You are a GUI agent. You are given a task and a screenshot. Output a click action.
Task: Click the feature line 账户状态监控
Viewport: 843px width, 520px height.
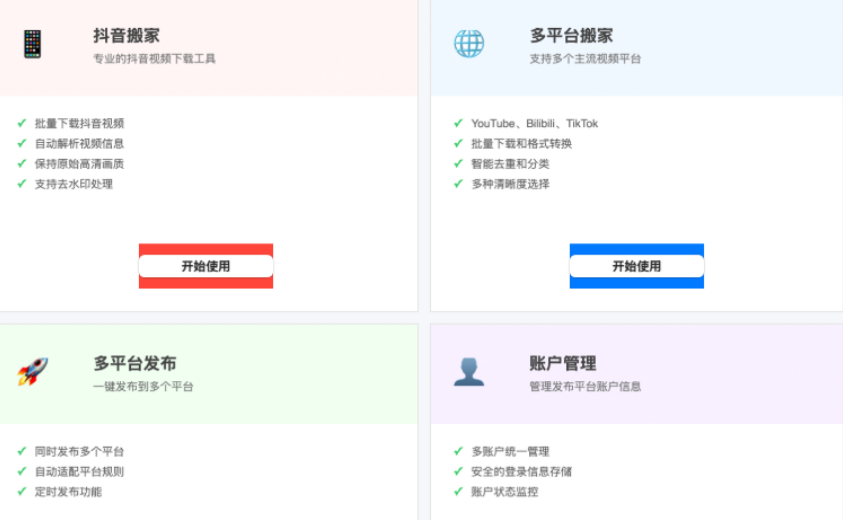504,491
